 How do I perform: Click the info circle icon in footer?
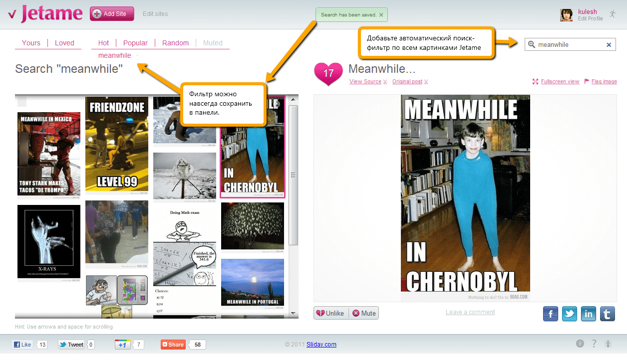tap(580, 344)
